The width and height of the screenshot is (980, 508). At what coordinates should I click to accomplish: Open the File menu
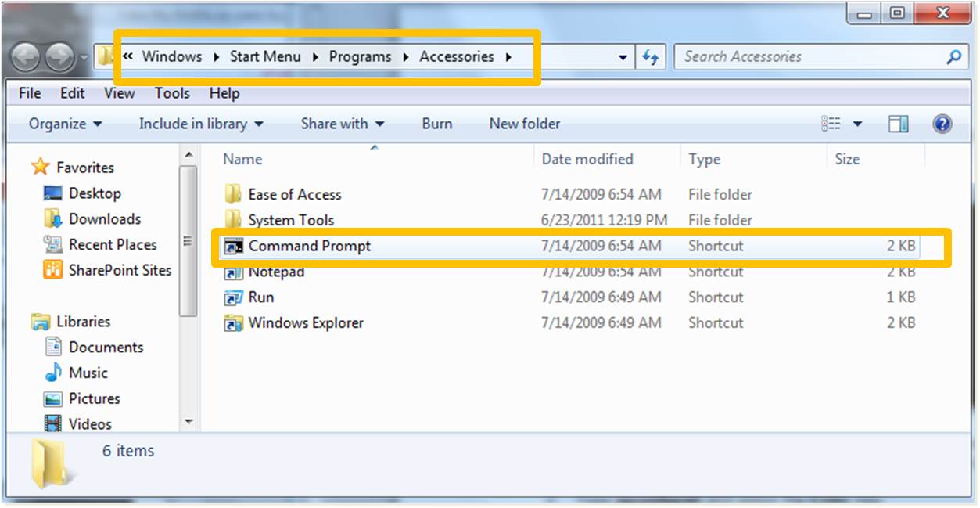point(30,93)
